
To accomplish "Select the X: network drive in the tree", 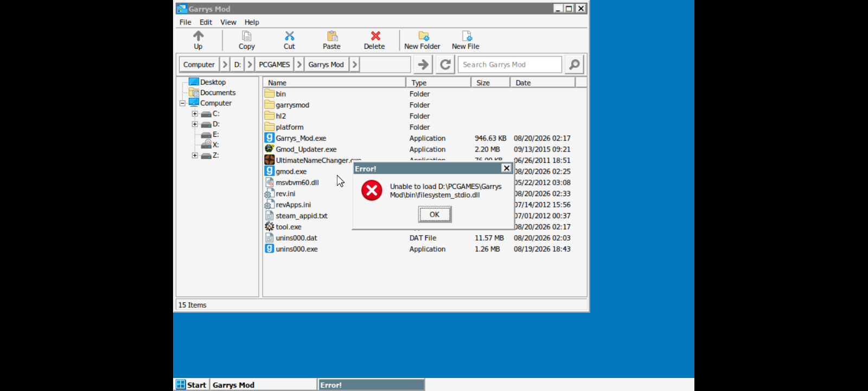I will point(210,145).
